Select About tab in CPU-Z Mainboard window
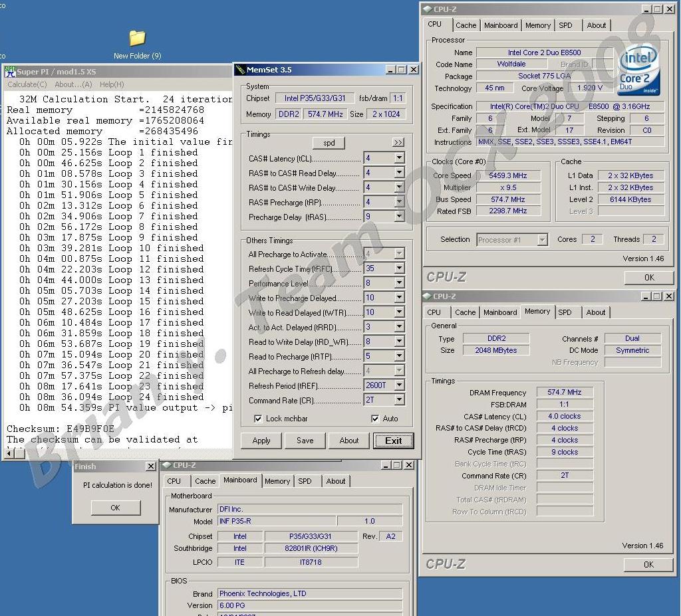This screenshot has width=681, height=616. [336, 481]
